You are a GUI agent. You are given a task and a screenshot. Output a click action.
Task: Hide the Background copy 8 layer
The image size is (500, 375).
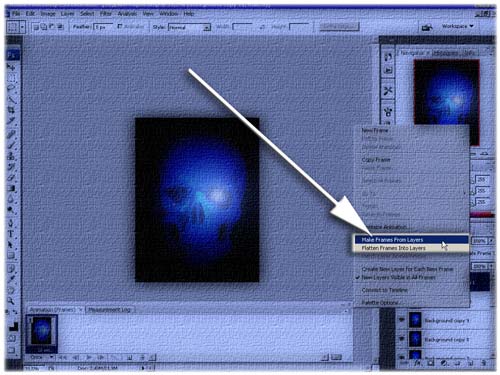pos(401,339)
